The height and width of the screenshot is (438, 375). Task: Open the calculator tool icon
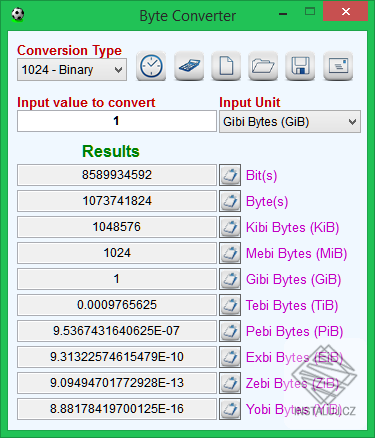(x=189, y=66)
